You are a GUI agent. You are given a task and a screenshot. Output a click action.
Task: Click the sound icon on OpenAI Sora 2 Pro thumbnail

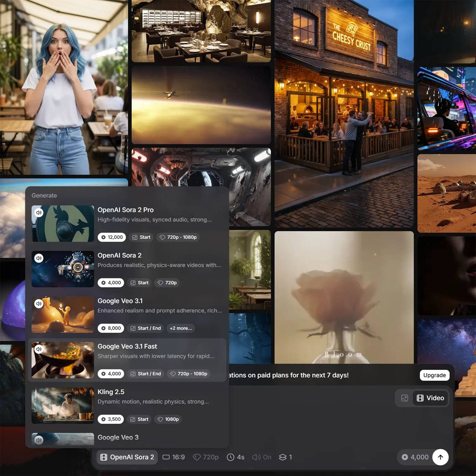click(39, 213)
